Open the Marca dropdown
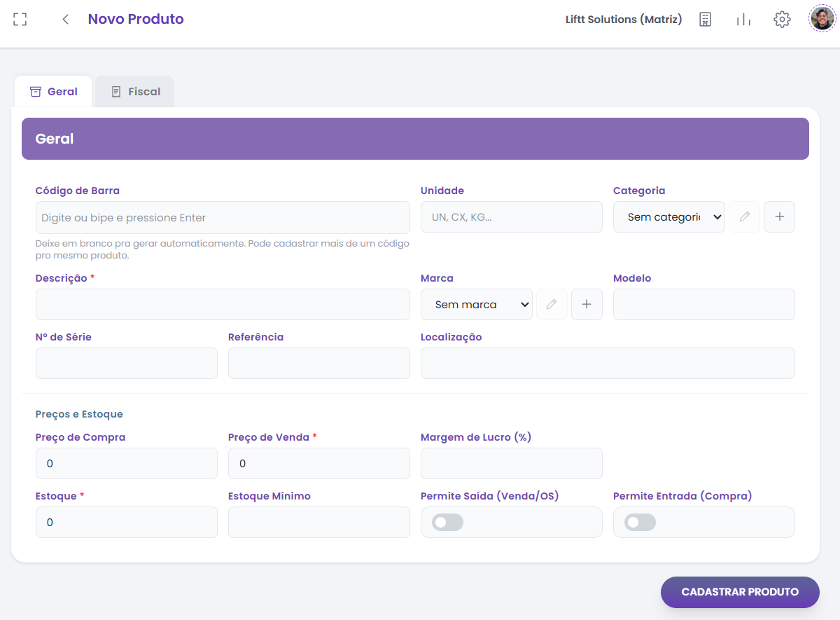840x620 pixels. (x=477, y=304)
